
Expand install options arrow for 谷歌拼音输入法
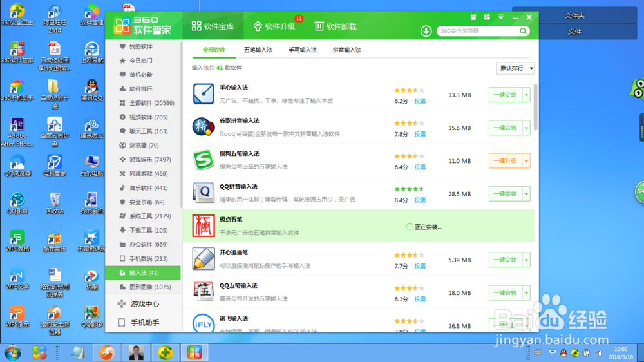click(526, 128)
